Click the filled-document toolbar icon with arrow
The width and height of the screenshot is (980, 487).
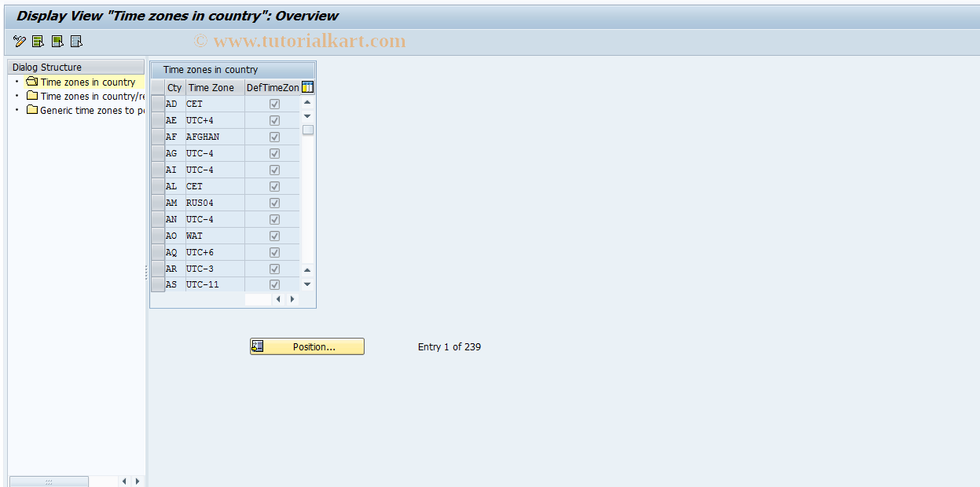56,41
